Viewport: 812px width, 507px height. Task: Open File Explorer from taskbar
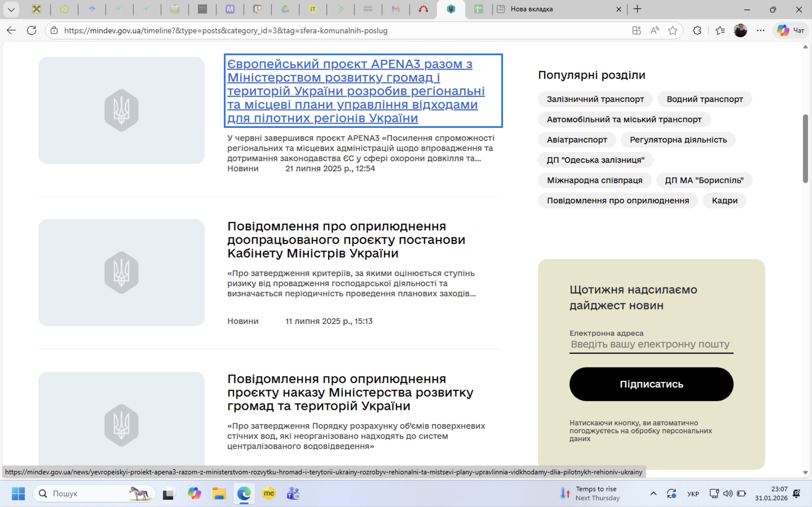pos(219,493)
